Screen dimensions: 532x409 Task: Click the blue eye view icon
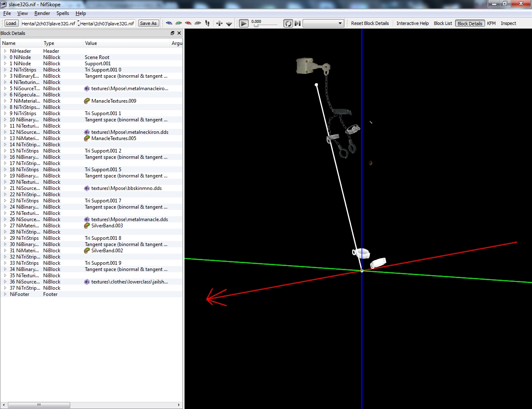pyautogui.click(x=169, y=23)
